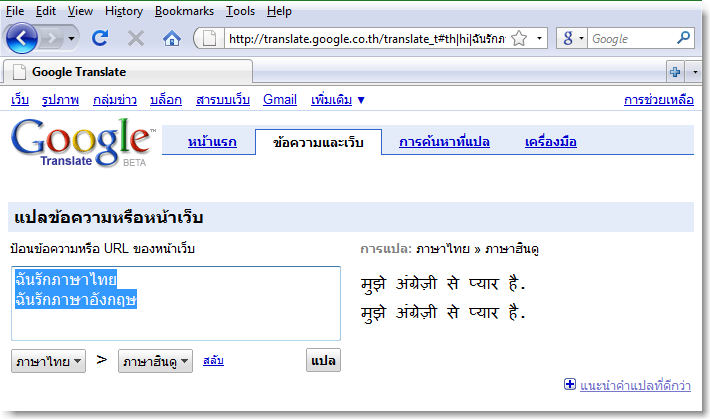Open the File menu
This screenshot has width=710, height=419.
[15, 11]
